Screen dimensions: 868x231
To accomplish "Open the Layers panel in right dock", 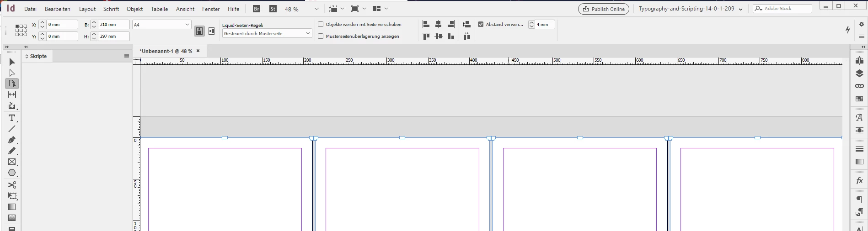I will 859,73.
